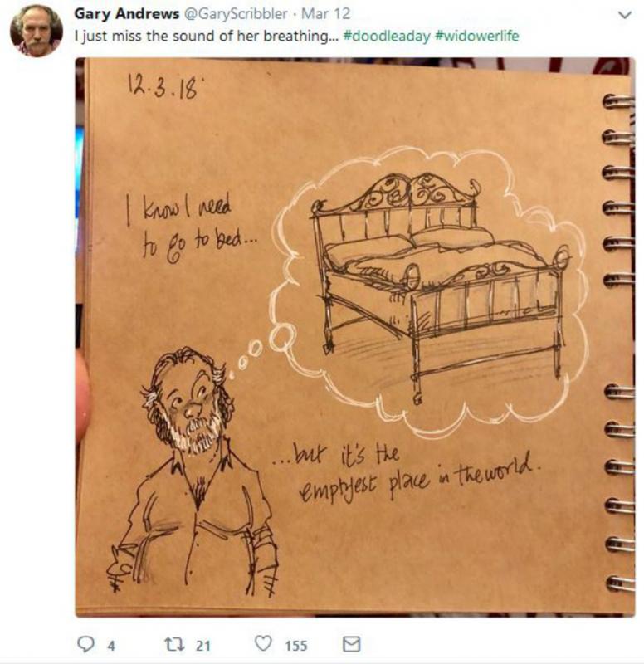Click the handwritten 12.3.18 date
Viewport: 644px width, 664px height.
[x=162, y=88]
